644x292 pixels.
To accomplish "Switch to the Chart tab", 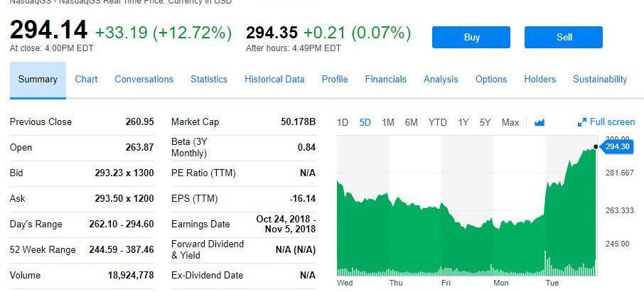I will (x=86, y=80).
